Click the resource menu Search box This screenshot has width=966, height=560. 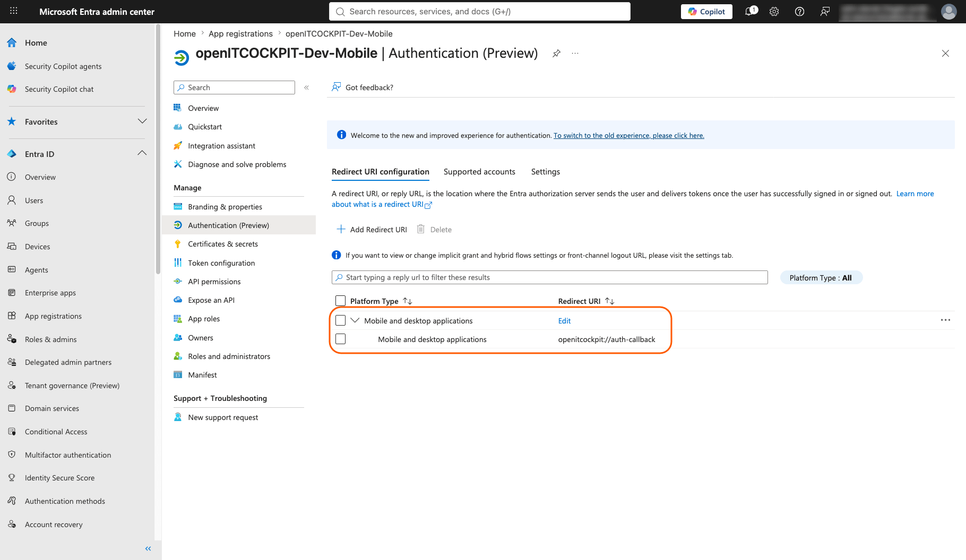coord(234,87)
